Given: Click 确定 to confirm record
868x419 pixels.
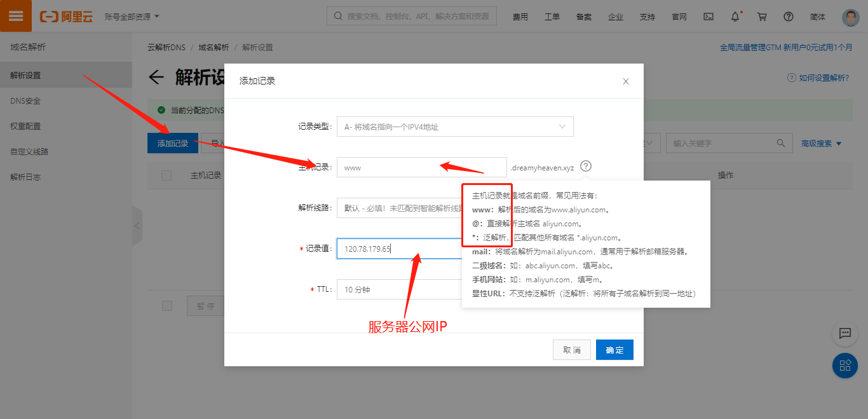Looking at the screenshot, I should pyautogui.click(x=614, y=350).
